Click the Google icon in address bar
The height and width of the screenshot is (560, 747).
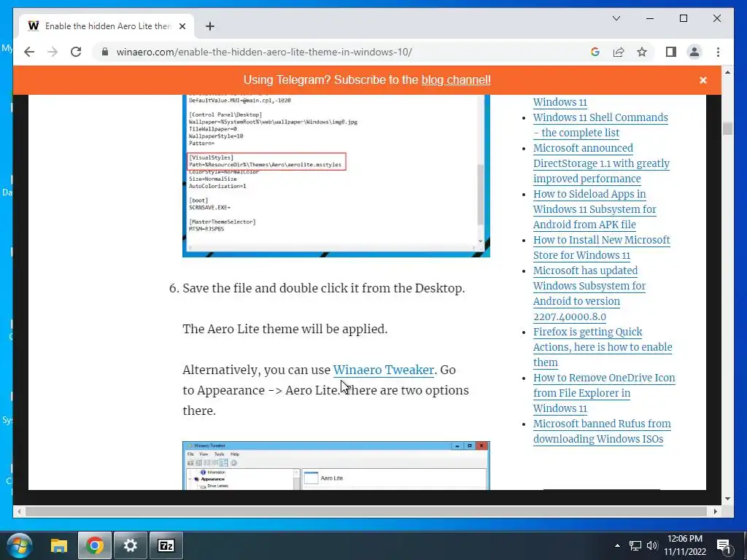(595, 52)
